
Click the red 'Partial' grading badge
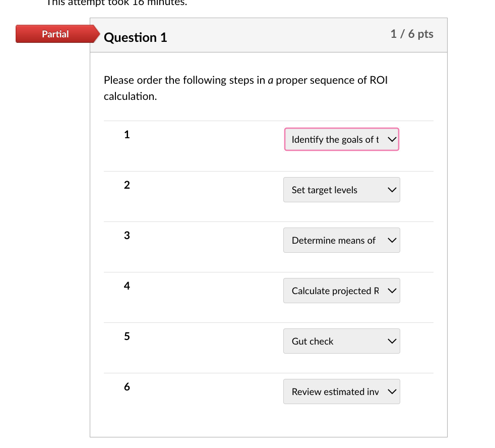pos(55,34)
